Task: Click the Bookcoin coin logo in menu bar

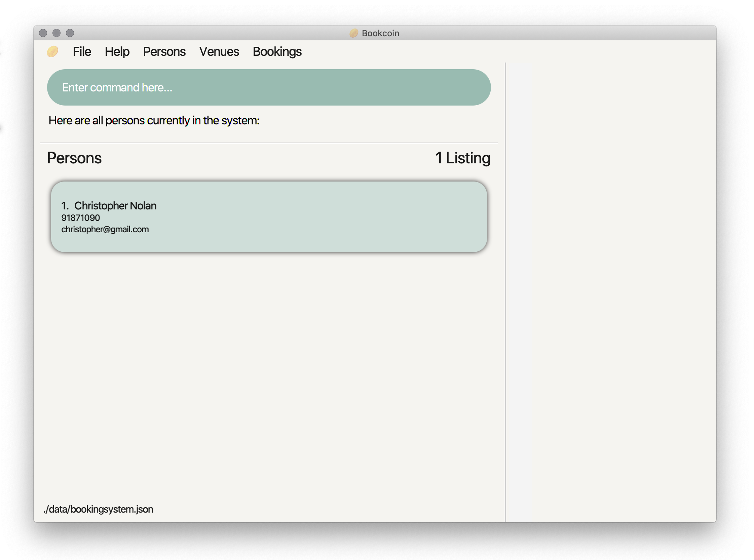Action: click(52, 51)
